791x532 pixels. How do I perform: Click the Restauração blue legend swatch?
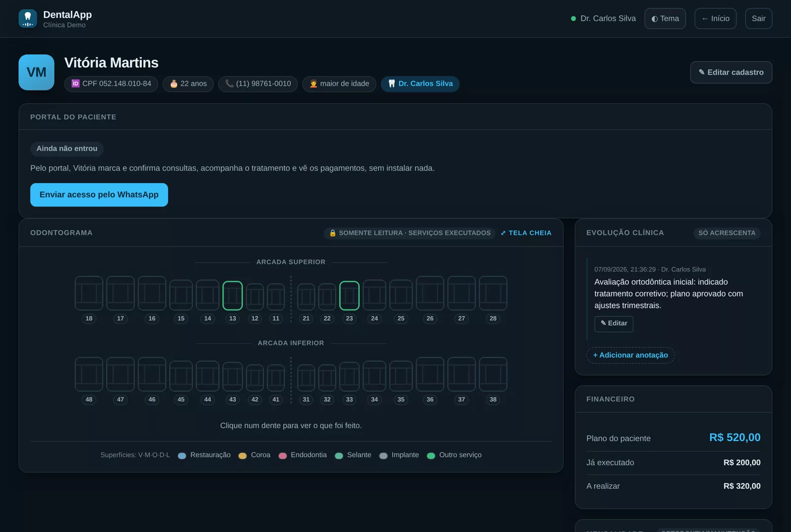point(182,455)
